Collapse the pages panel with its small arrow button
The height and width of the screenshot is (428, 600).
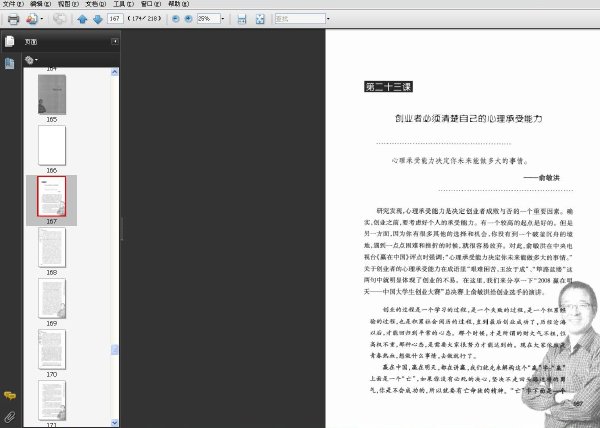(x=115, y=41)
